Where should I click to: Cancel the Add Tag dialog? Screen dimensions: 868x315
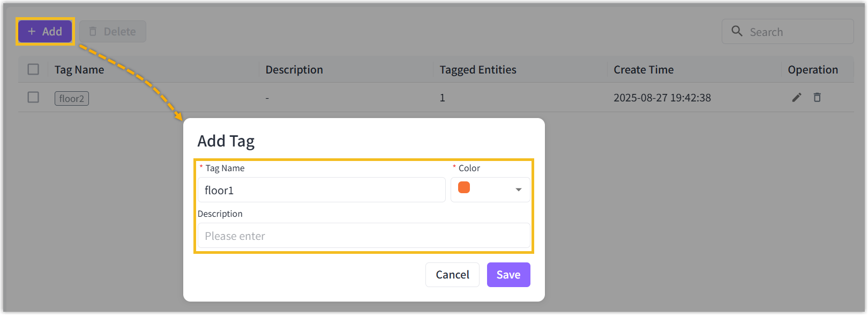[x=452, y=275]
